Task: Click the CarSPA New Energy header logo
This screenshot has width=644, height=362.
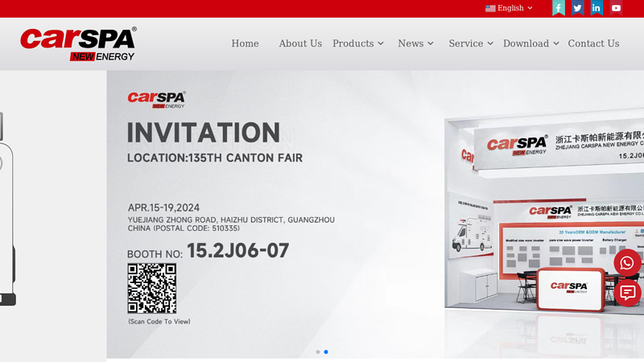Action: pyautogui.click(x=78, y=44)
